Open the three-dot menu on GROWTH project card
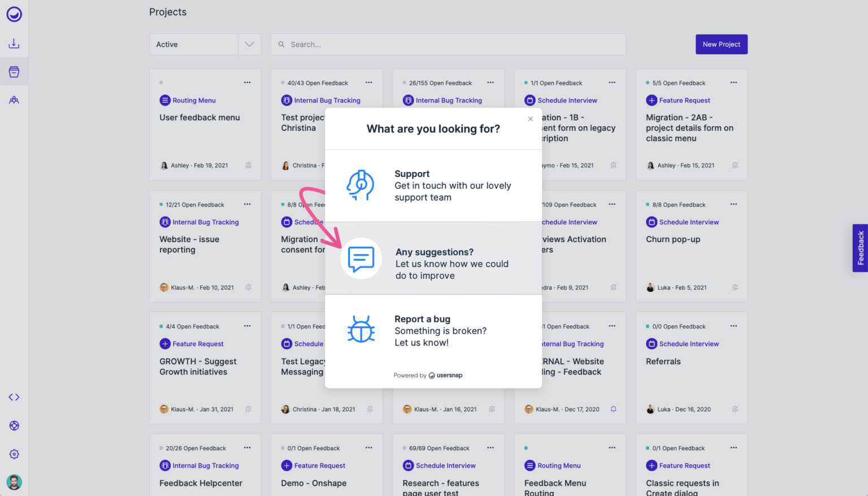The width and height of the screenshot is (868, 496). tap(247, 326)
